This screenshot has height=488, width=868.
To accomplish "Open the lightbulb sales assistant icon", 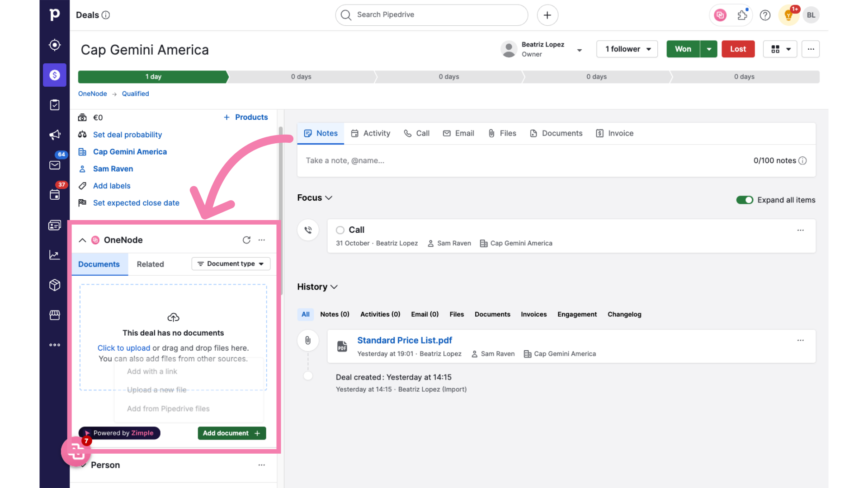I will click(788, 15).
